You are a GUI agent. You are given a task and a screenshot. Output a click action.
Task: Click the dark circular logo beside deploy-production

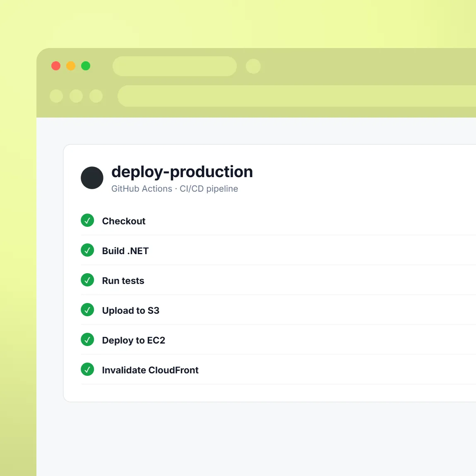(92, 178)
